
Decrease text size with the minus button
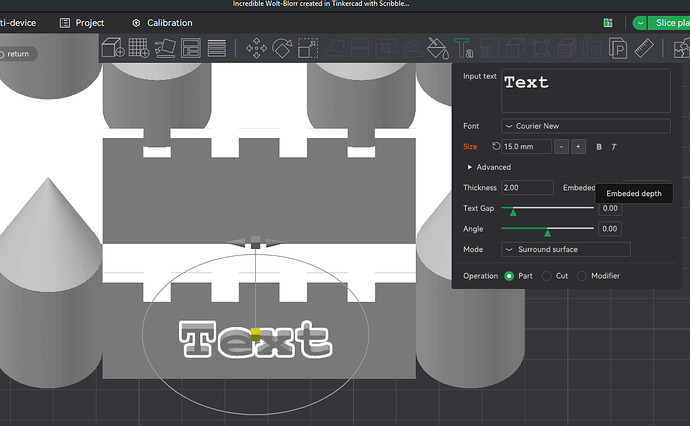coord(561,147)
